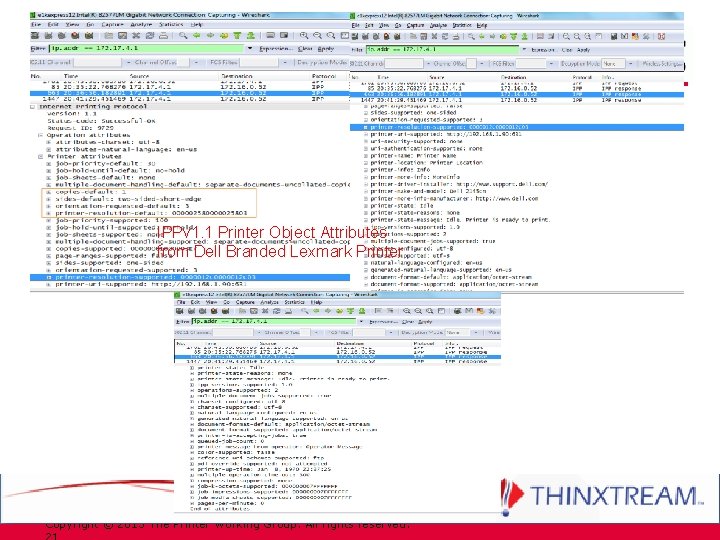
Task: Open 802.11 Channel dropdown in top-left window
Action: pos(129,62)
